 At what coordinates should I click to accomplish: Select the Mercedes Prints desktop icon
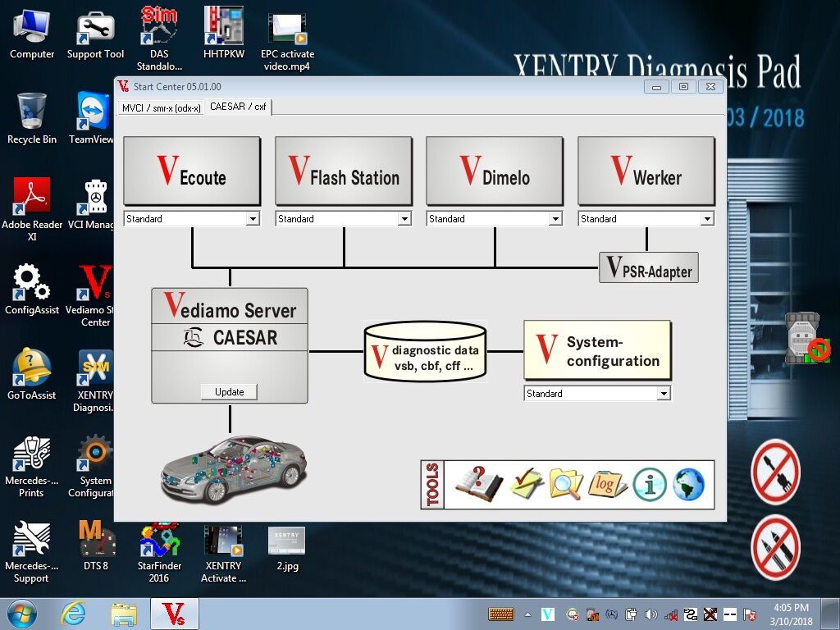pyautogui.click(x=32, y=466)
